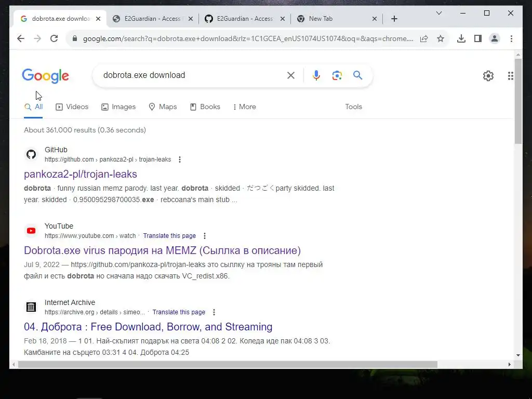Click the horizontal scrollbar at the bottom

coord(228,364)
